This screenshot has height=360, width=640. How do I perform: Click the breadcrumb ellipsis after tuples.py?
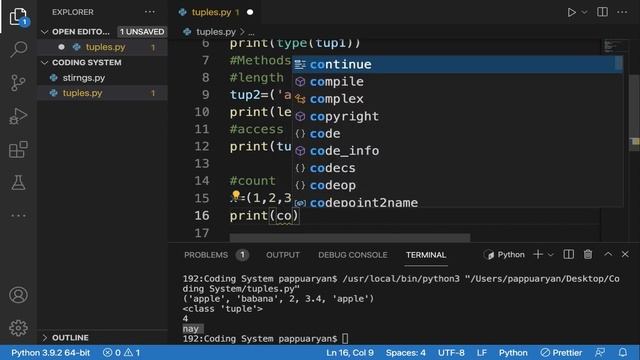tap(251, 32)
